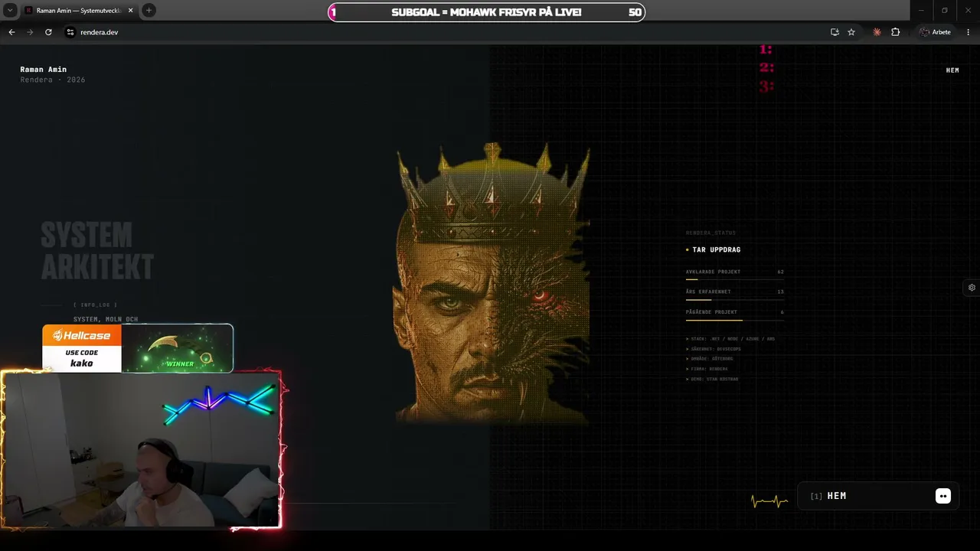Screen dimensions: 980x551
Task: Click the white chat bubble icon
Action: [943, 496]
